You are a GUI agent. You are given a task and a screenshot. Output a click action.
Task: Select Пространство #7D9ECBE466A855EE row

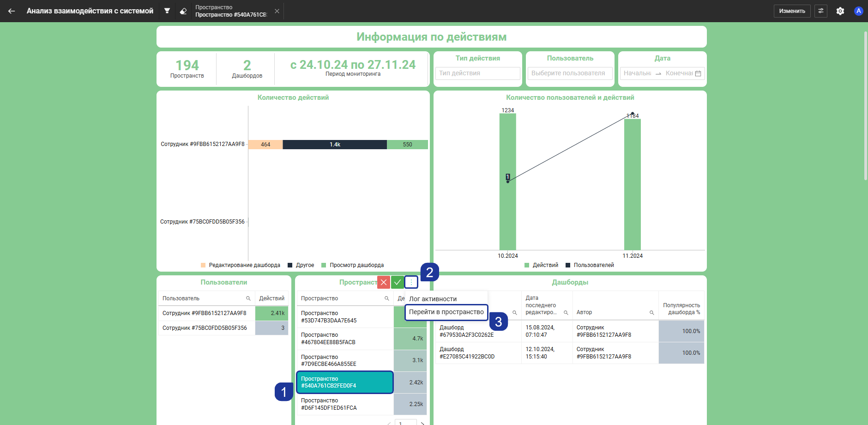(x=345, y=360)
